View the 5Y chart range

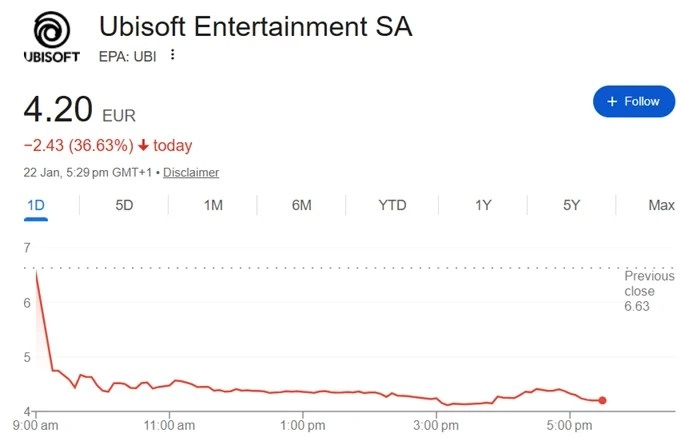click(571, 205)
